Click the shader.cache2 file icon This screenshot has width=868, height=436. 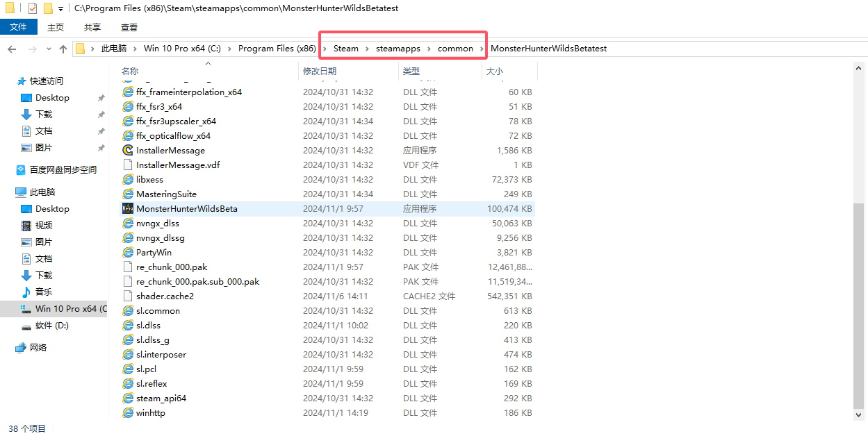click(x=128, y=296)
